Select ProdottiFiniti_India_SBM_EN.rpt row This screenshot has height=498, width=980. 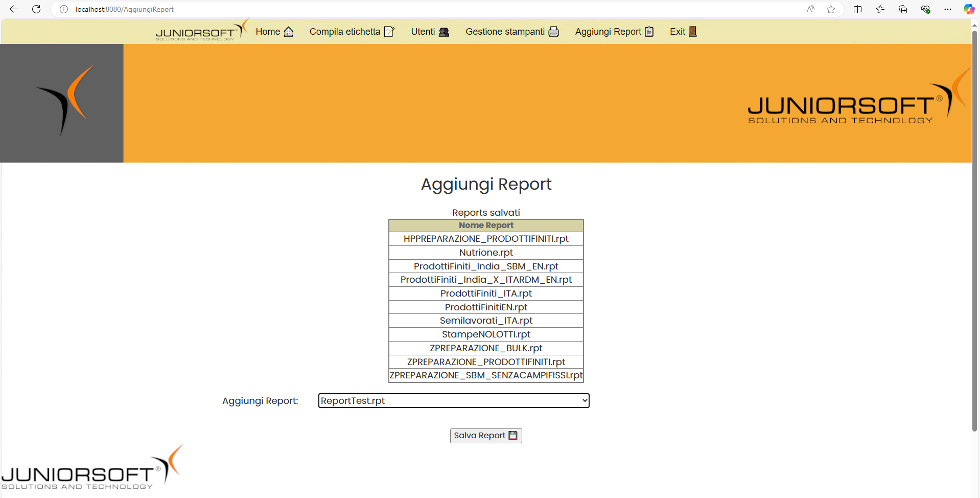coord(486,266)
